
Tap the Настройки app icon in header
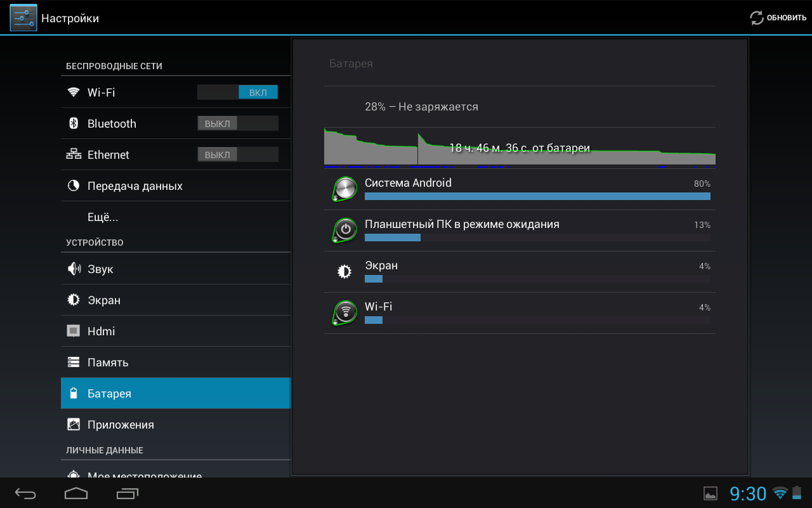(23, 18)
